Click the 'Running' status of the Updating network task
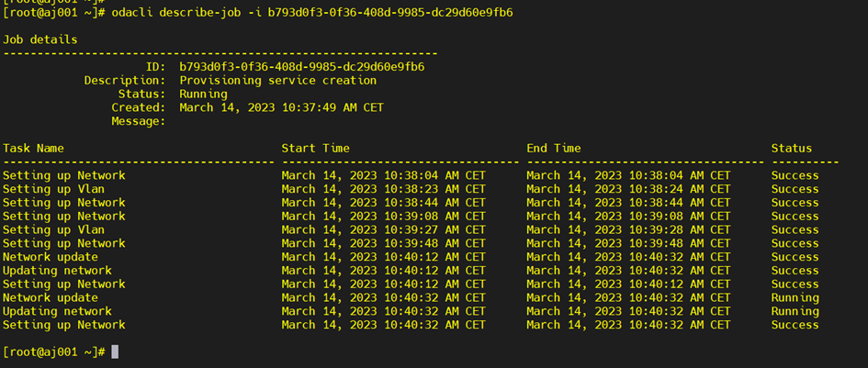868x368 pixels. (x=795, y=311)
